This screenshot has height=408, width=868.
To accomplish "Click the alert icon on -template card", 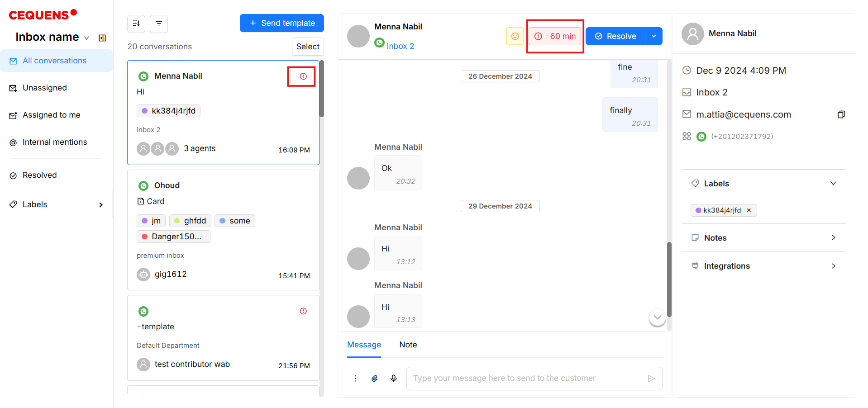I will pyautogui.click(x=303, y=311).
